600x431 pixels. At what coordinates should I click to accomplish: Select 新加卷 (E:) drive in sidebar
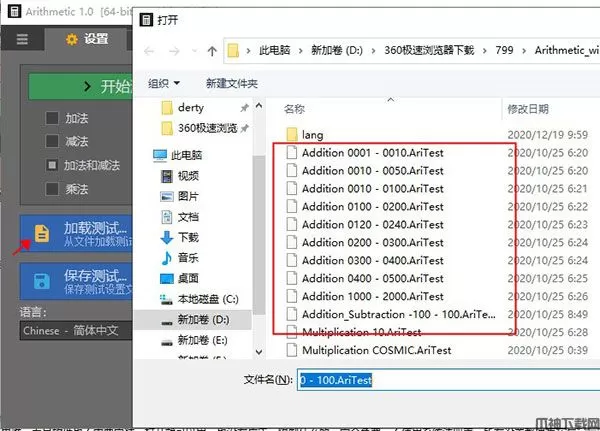[194, 340]
